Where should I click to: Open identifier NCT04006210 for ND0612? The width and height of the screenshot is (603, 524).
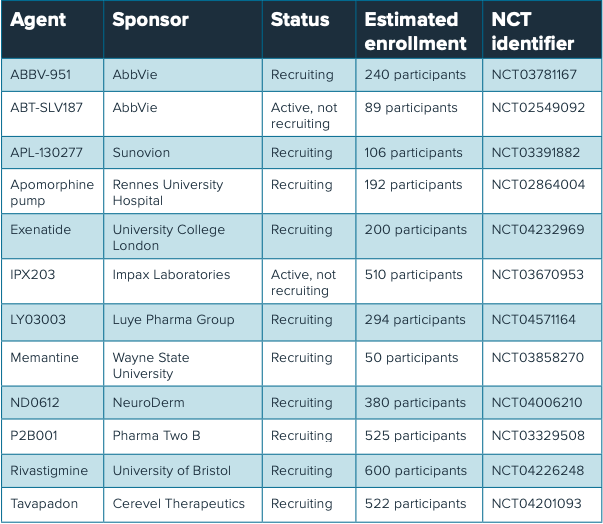click(537, 403)
